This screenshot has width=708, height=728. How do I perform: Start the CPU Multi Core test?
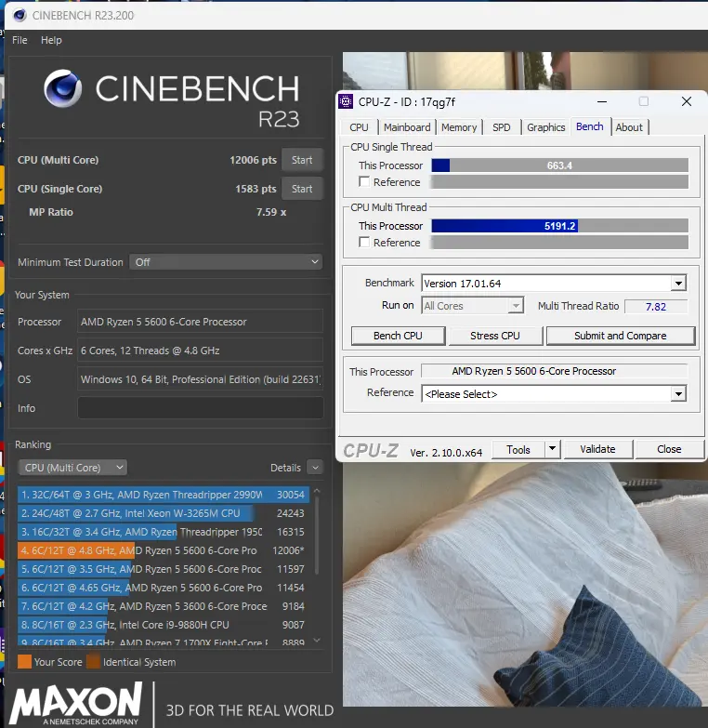[302, 160]
